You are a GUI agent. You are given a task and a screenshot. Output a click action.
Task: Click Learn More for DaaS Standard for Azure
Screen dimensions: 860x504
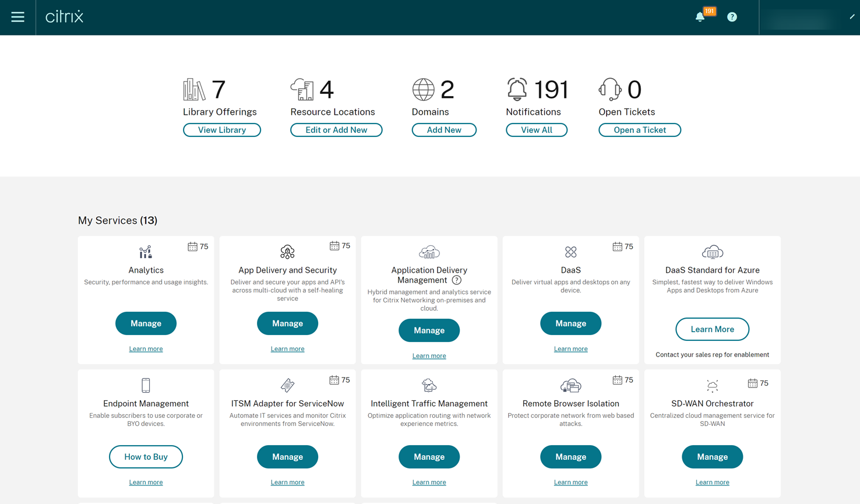712,329
